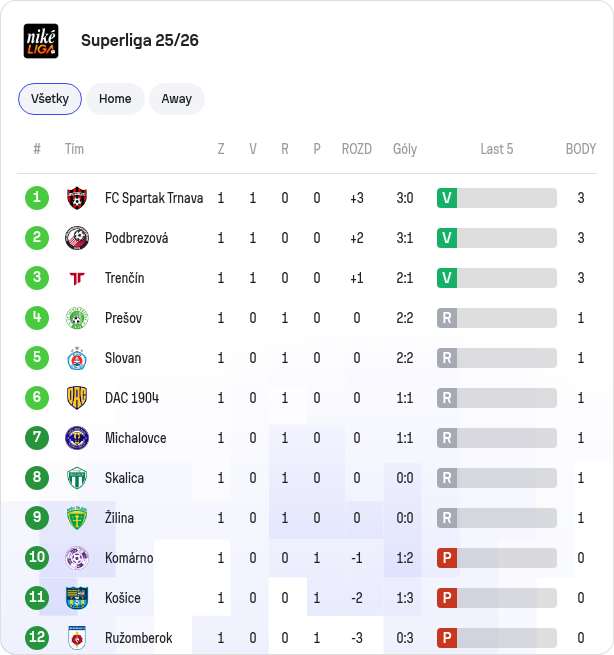The image size is (614, 655).
Task: Select the Podbrezová club badge
Action: (x=77, y=238)
